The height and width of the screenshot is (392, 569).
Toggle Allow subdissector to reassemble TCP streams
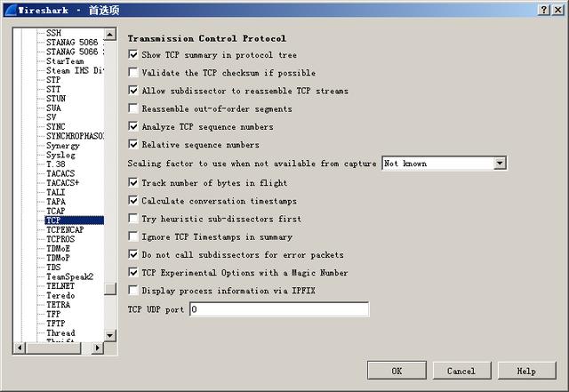[x=133, y=91]
